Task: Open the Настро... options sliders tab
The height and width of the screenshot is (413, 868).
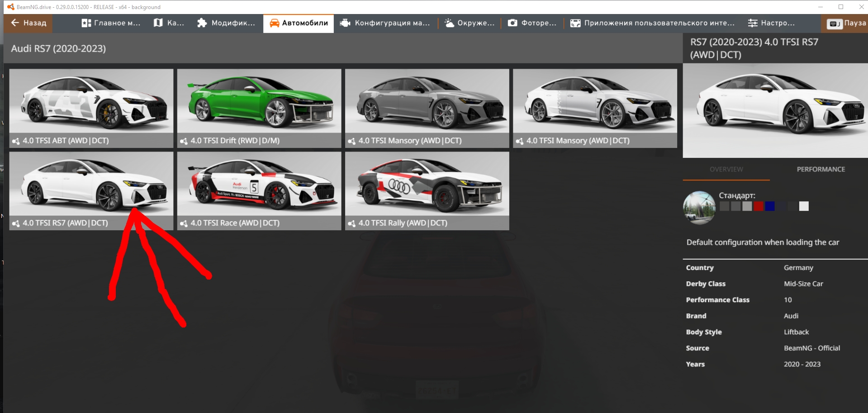Action: (771, 23)
